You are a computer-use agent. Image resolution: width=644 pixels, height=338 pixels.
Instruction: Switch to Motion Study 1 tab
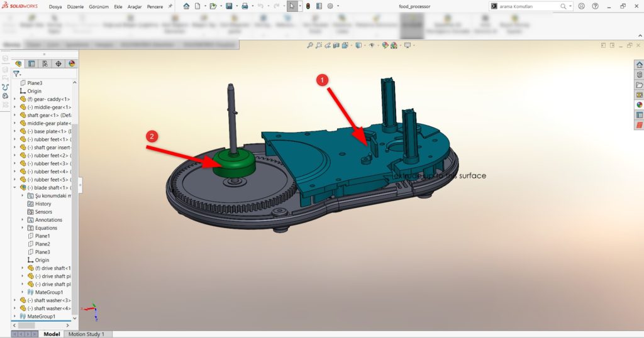[86, 334]
